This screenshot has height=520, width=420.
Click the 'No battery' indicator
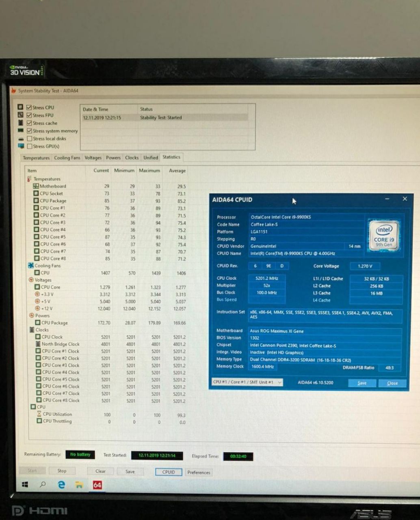[x=80, y=454]
